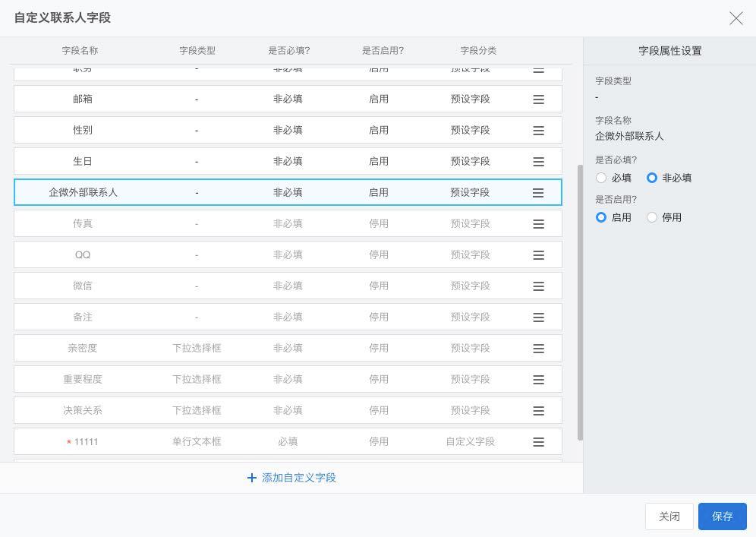Screen dimensions: 756x537
Task: Click 添加自定义字段 link
Action: click(x=291, y=478)
